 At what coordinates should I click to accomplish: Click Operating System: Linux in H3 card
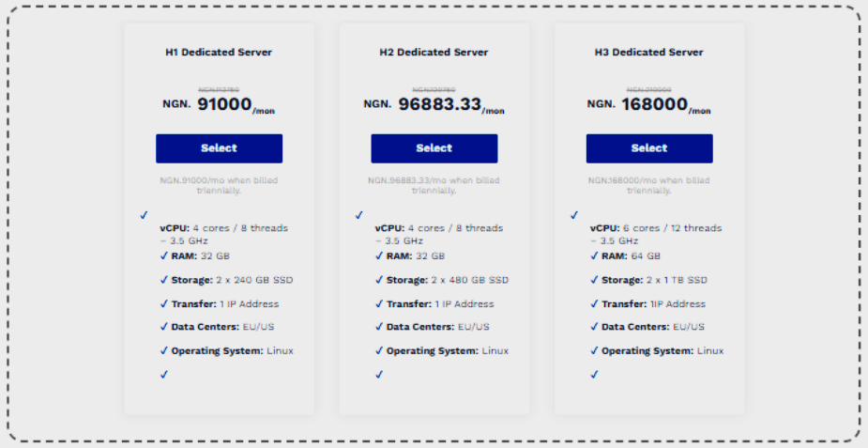click(662, 351)
